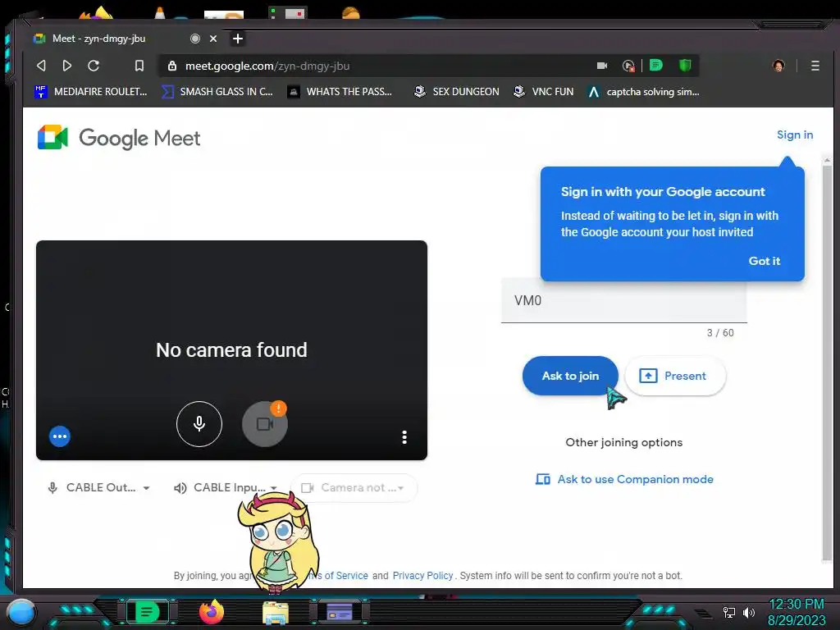Open the three-dot more options menu

[x=404, y=437]
